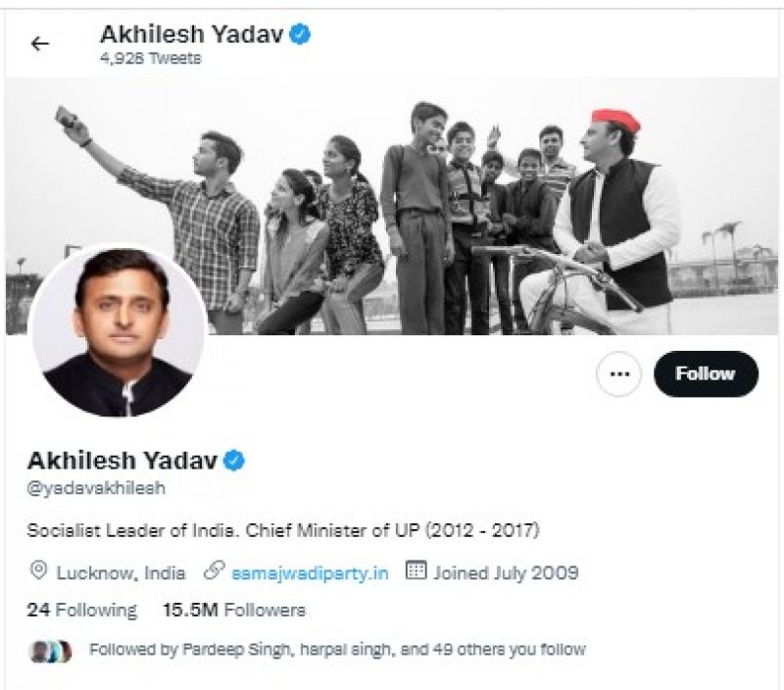
Task: Open the 15.5M Followers list
Action: (233, 610)
